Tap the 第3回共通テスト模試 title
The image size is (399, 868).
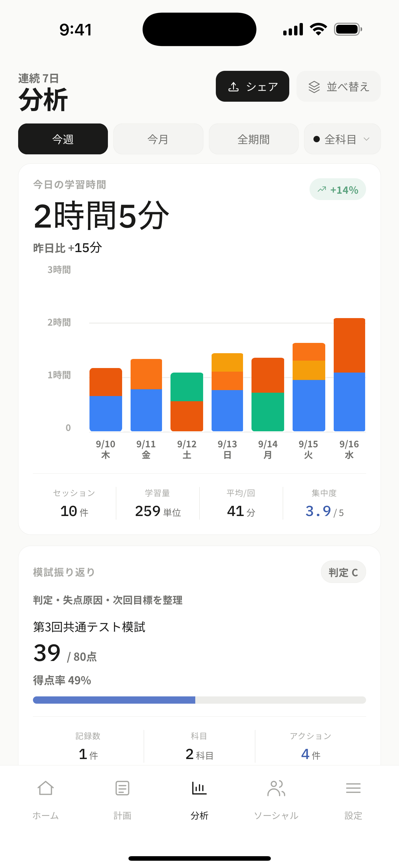(x=89, y=627)
